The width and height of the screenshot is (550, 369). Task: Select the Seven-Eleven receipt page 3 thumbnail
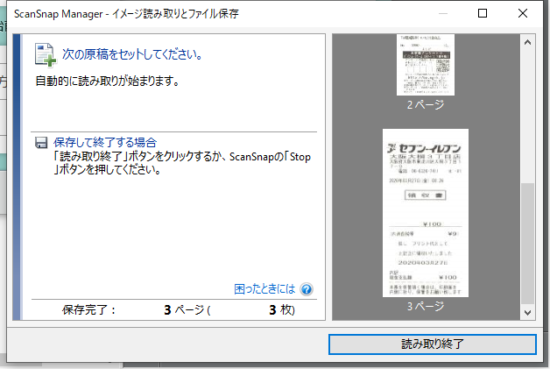click(x=425, y=213)
